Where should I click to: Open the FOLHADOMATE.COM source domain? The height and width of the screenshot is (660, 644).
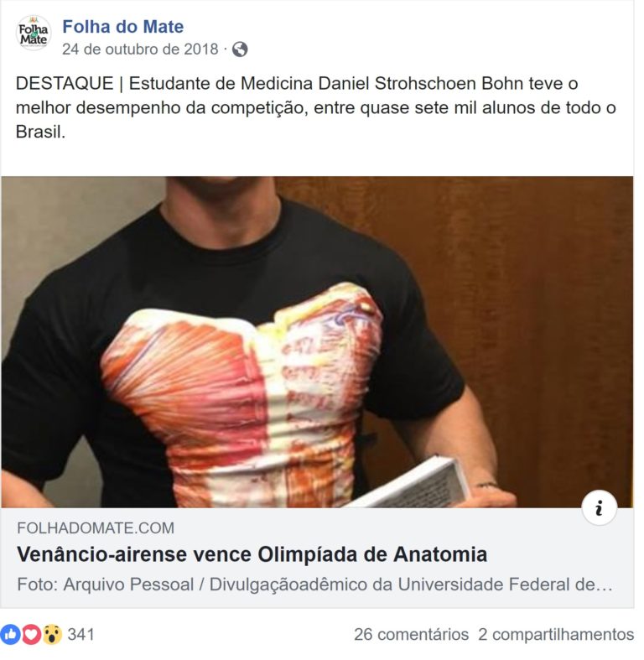(96, 527)
